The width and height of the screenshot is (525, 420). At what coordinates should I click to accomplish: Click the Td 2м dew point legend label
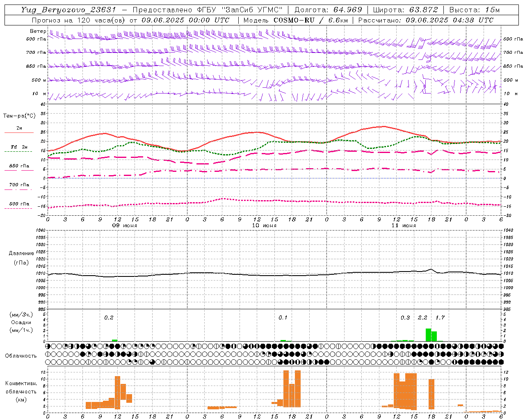(19, 147)
